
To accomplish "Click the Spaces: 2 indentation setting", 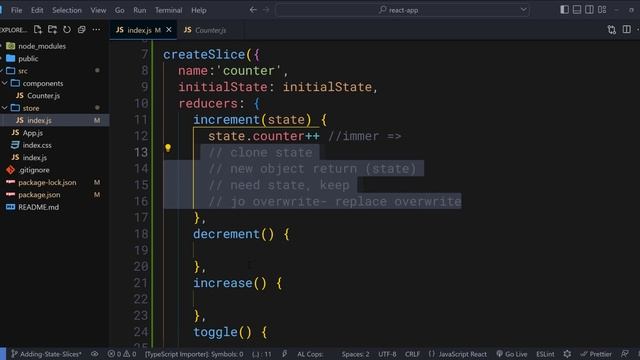I will point(355,354).
